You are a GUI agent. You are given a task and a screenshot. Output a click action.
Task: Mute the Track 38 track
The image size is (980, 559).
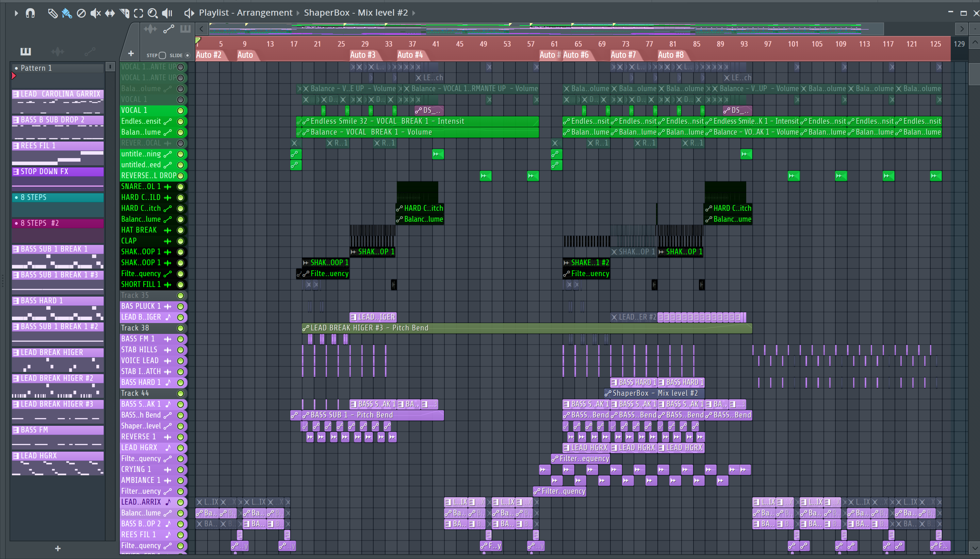click(x=180, y=328)
